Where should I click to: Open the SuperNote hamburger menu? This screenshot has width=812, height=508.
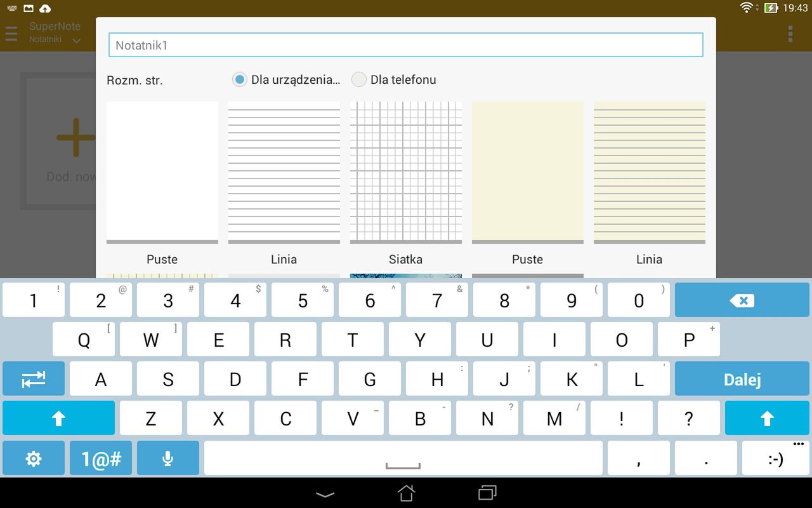[x=11, y=34]
